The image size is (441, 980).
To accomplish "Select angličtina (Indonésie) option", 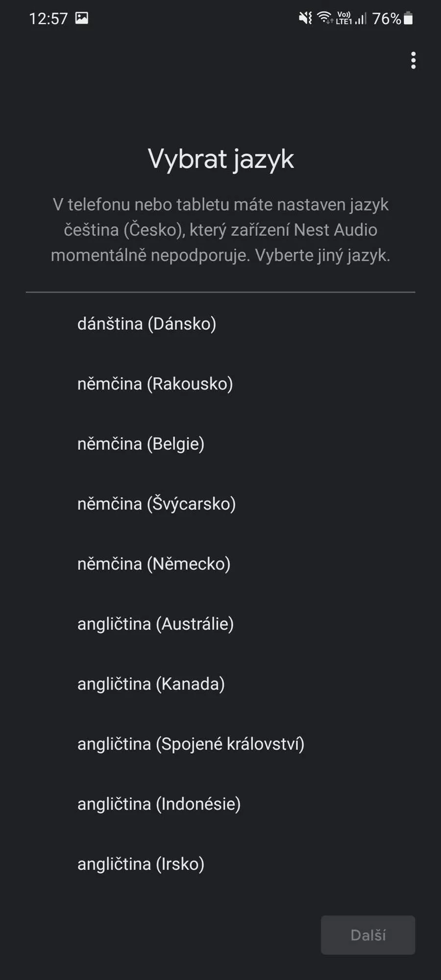I will click(x=220, y=804).
